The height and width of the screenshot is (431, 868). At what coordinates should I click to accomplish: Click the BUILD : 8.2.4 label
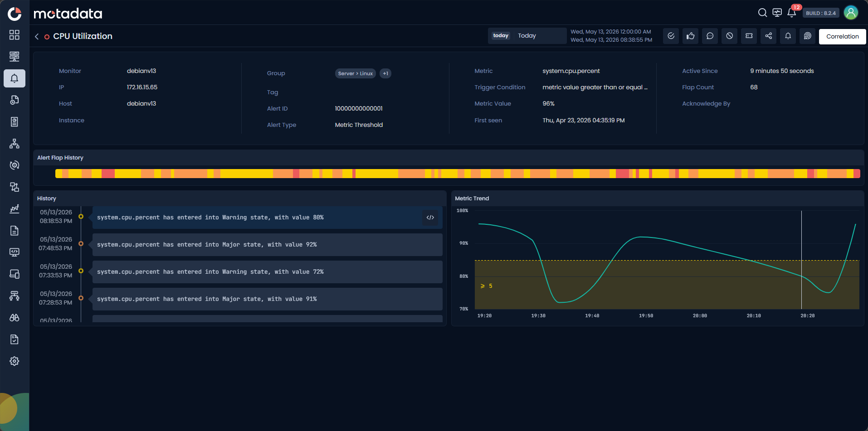[x=820, y=13]
